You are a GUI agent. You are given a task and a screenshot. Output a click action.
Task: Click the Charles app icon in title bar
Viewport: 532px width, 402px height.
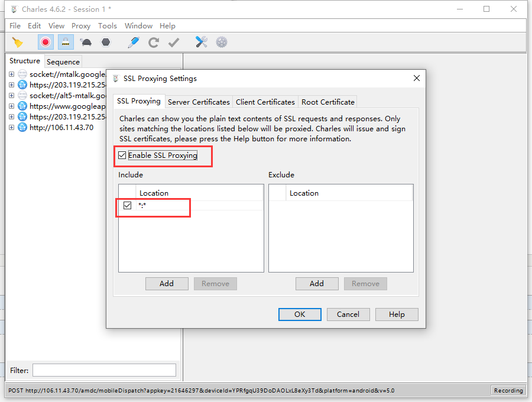[14, 9]
